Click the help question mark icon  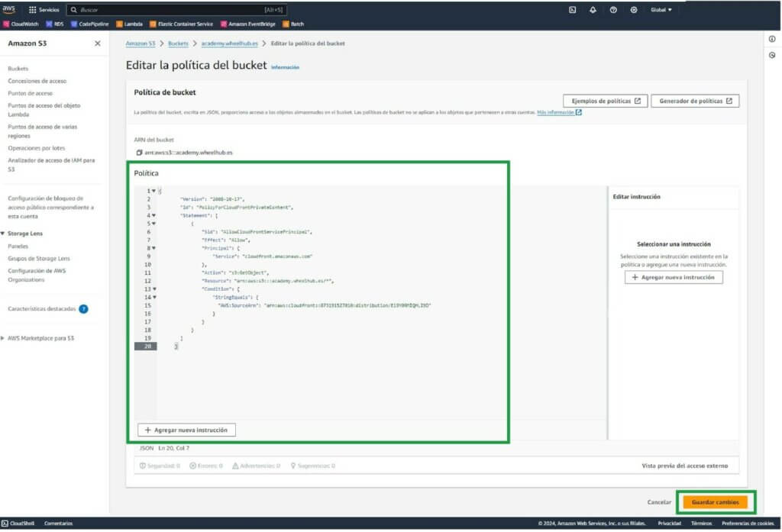click(x=613, y=10)
